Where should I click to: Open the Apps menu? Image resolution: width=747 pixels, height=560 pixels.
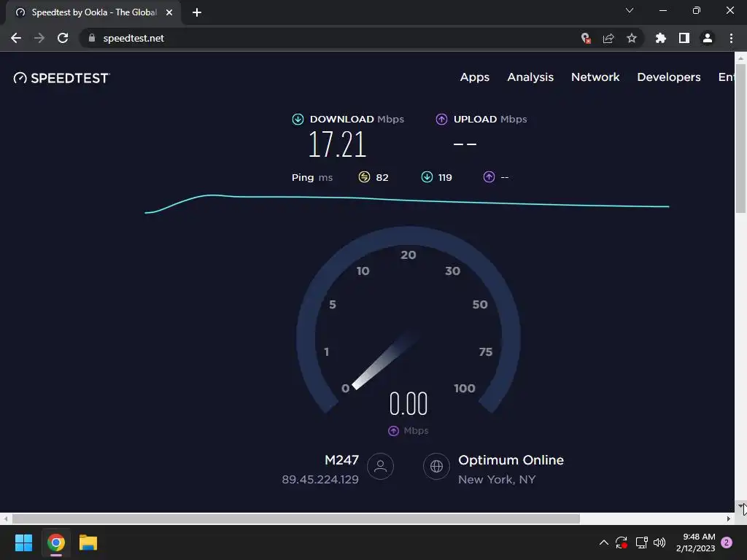point(474,77)
